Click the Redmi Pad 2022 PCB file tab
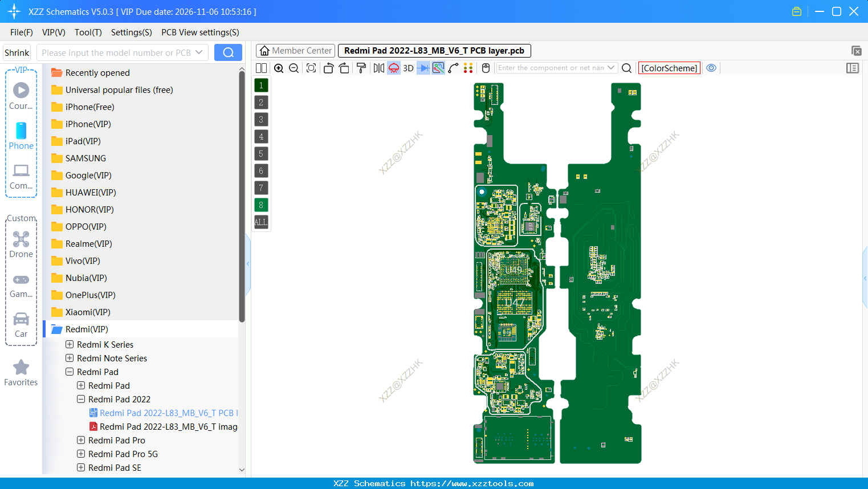 click(x=435, y=50)
